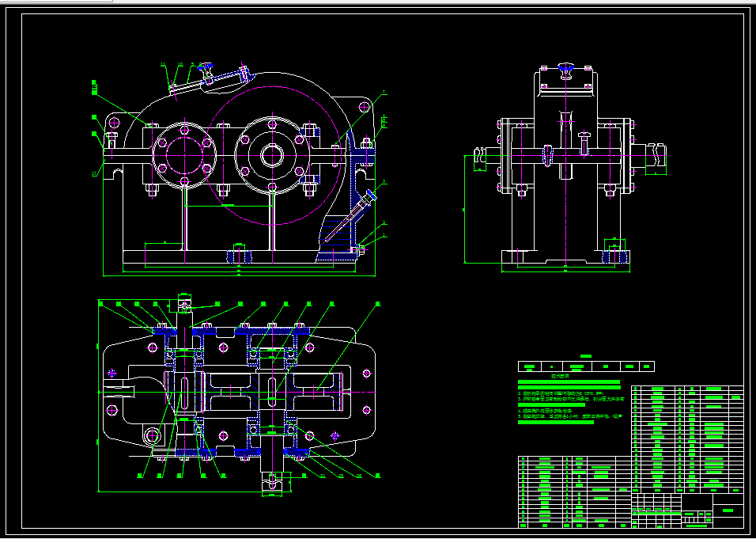Screen dimensions: 756x539
Task: Select the small bearing cap circle in front view
Action: tap(184, 154)
